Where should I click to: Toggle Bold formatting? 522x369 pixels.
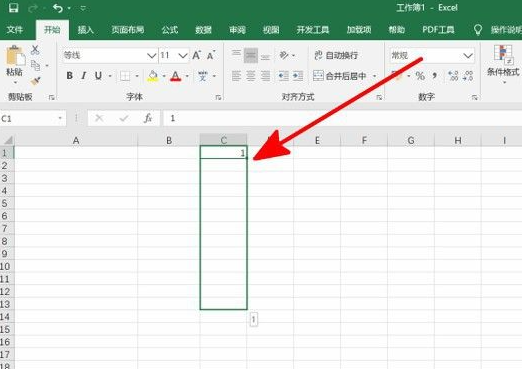point(69,76)
